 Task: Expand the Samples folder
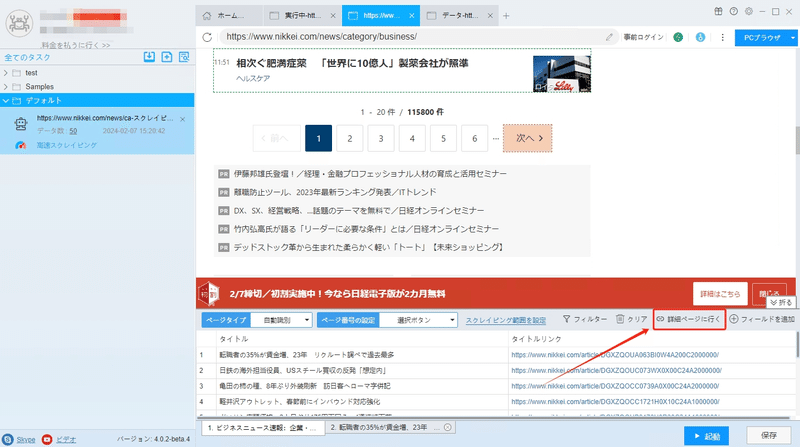click(x=6, y=87)
